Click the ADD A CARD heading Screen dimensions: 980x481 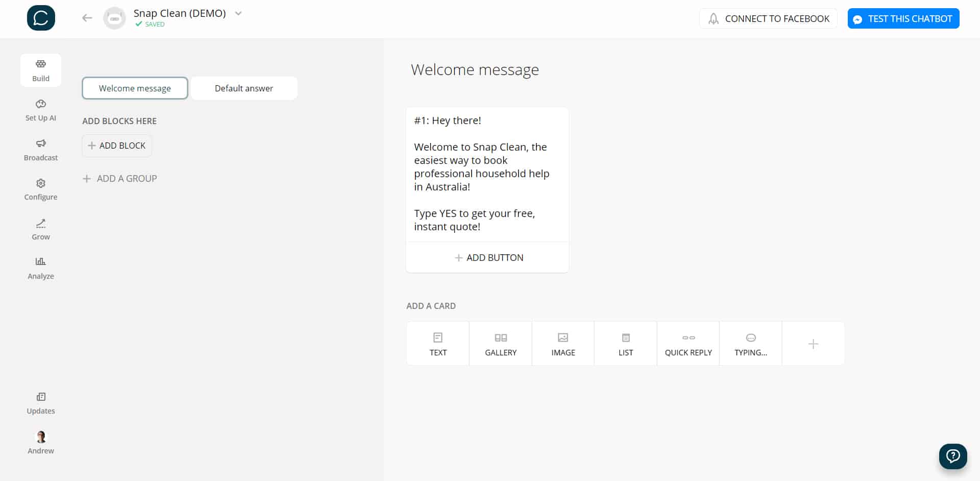pyautogui.click(x=431, y=306)
